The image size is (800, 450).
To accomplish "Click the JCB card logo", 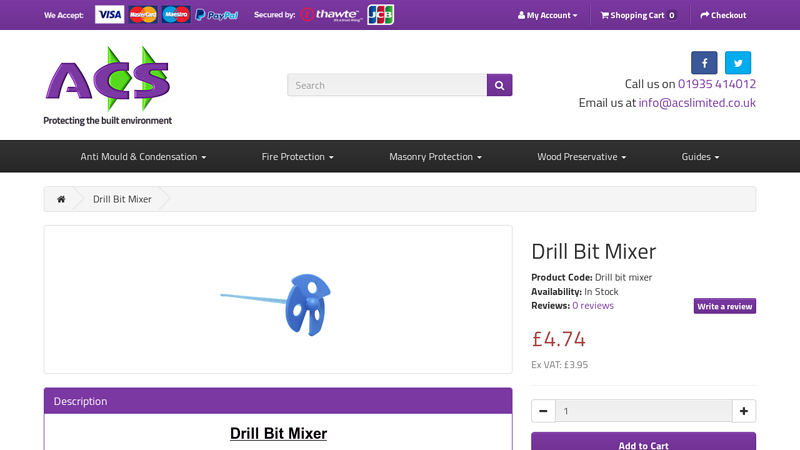I will click(381, 15).
